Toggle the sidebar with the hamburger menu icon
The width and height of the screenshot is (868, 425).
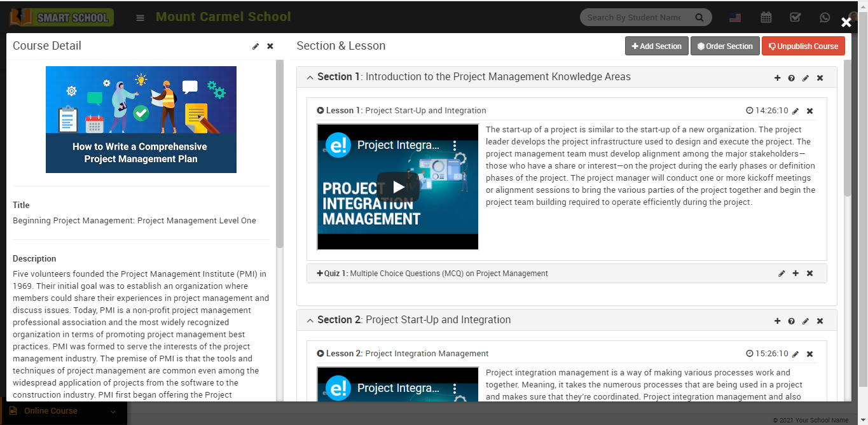tap(139, 17)
